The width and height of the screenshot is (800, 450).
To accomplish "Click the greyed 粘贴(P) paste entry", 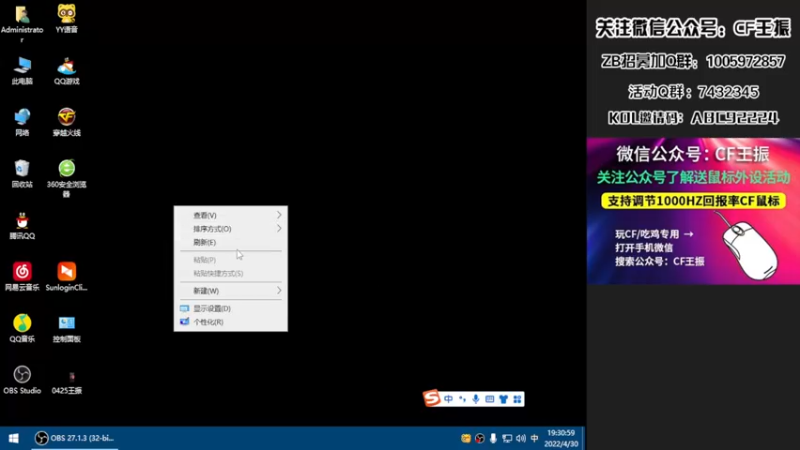I will [231, 260].
